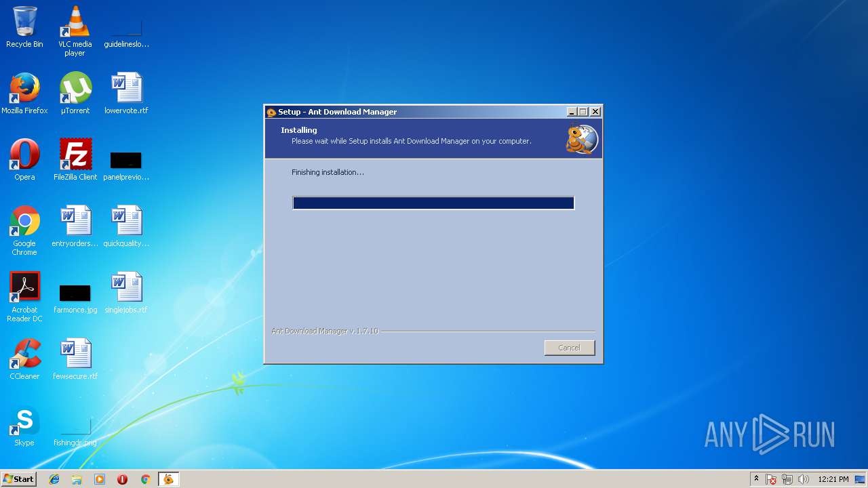Click the Ant Download Manager logo in setup header
This screenshot has width=868, height=488.
point(582,139)
